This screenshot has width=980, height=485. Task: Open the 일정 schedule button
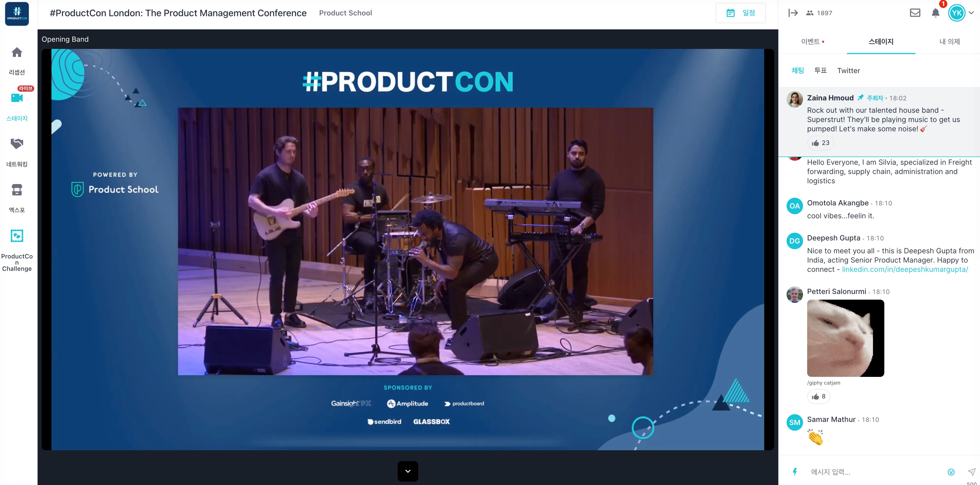[x=740, y=13]
